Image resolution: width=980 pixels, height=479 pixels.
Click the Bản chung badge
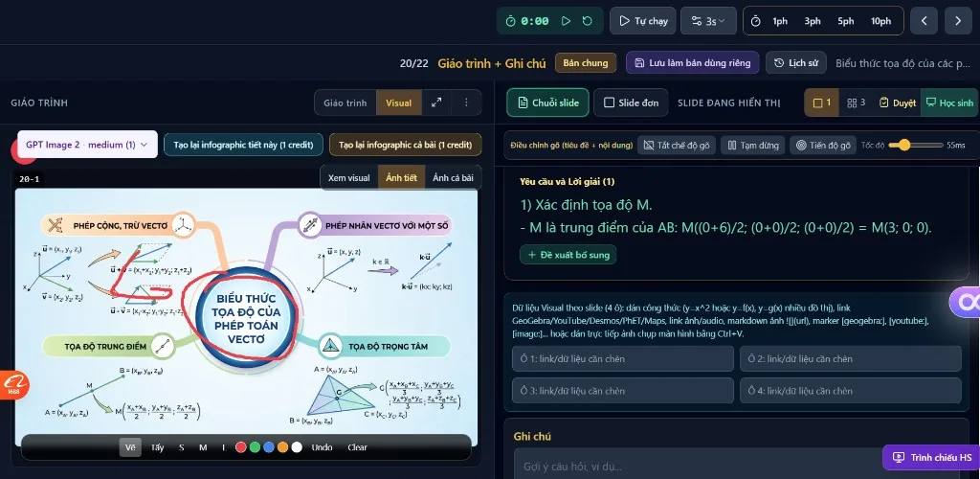[586, 62]
